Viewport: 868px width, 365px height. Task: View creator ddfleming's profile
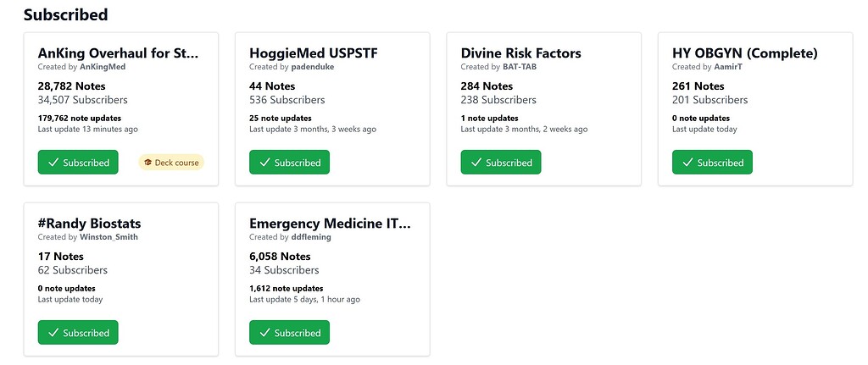click(x=311, y=237)
